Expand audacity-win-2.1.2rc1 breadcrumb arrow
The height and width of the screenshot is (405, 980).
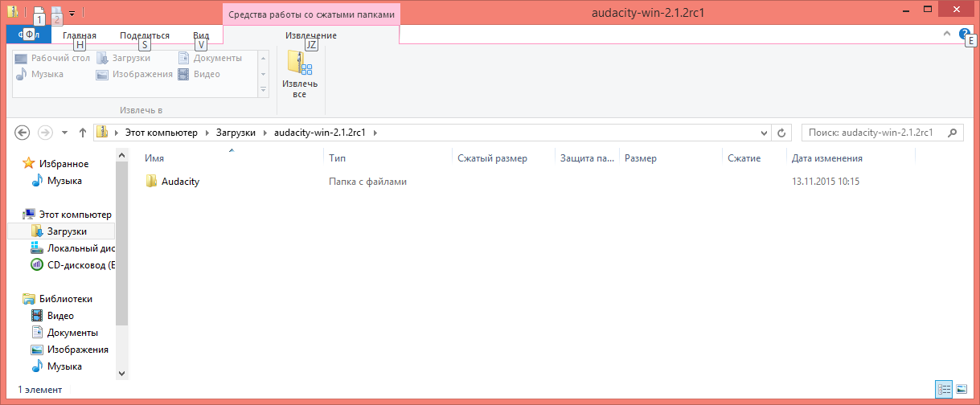(375, 133)
